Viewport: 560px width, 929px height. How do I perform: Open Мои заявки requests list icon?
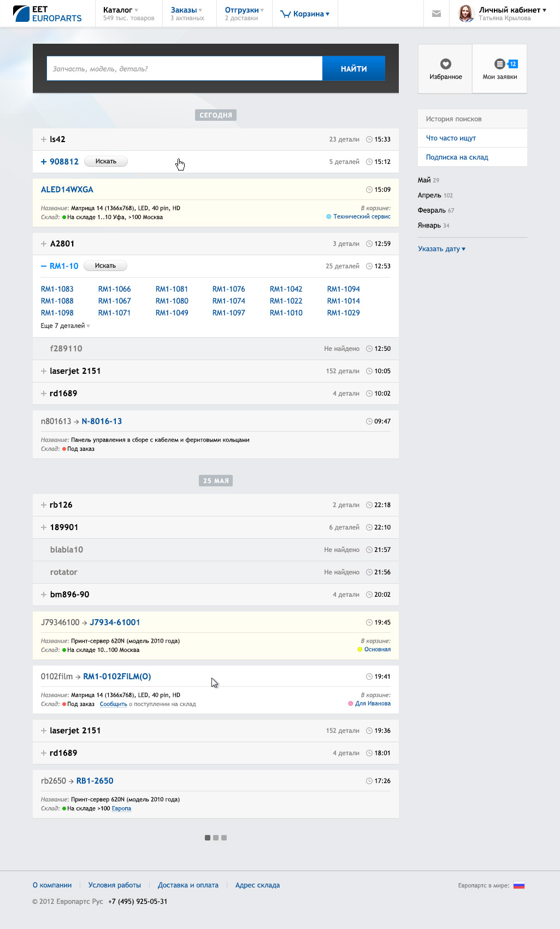[x=499, y=64]
